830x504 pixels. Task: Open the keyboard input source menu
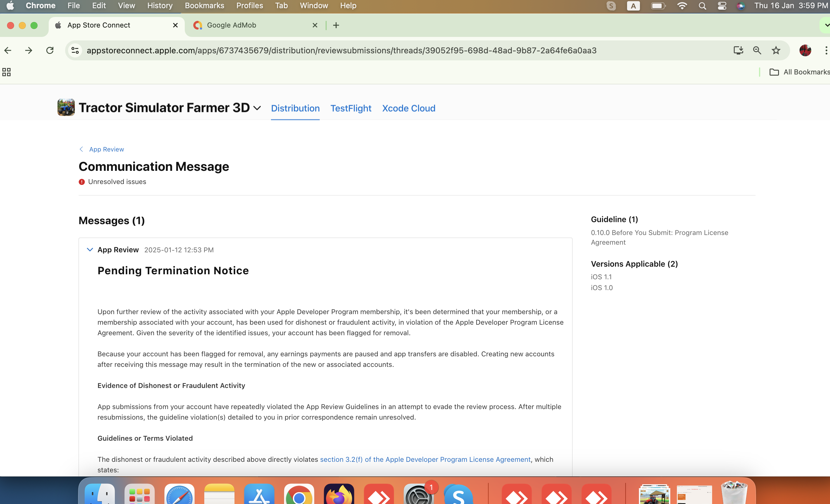point(633,6)
